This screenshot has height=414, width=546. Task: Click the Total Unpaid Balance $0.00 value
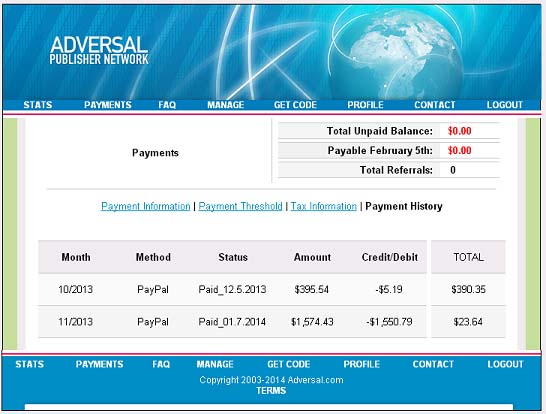[460, 131]
